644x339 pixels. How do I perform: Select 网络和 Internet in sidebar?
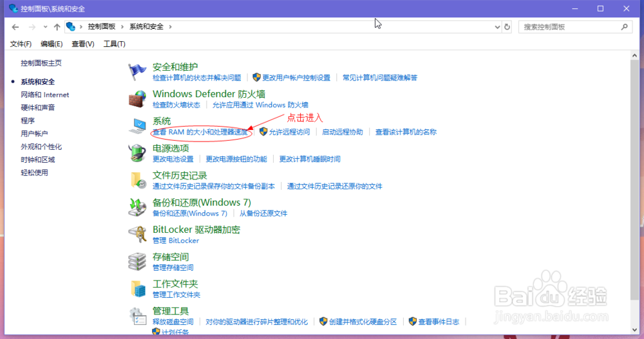tap(45, 95)
